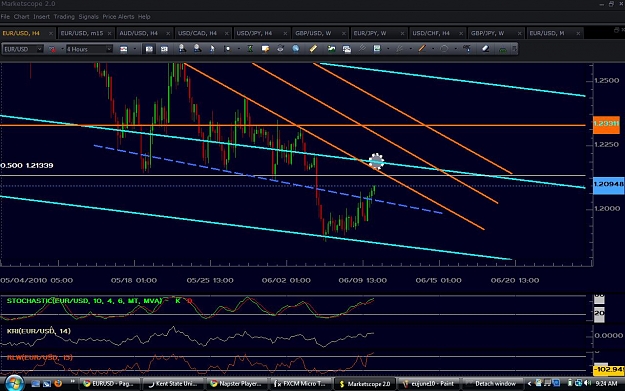Expand the arrow next to the crosshair tool
625x391 pixels.
pyautogui.click(x=238, y=49)
